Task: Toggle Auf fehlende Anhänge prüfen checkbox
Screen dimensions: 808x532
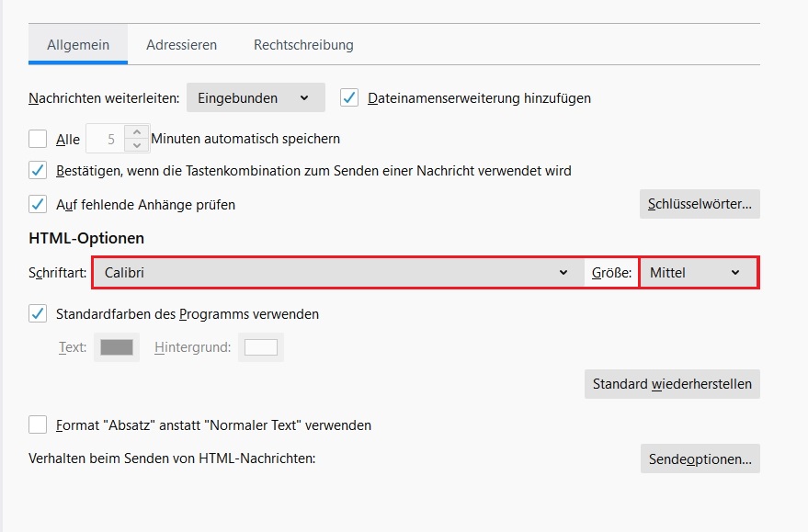Action: pyautogui.click(x=38, y=204)
